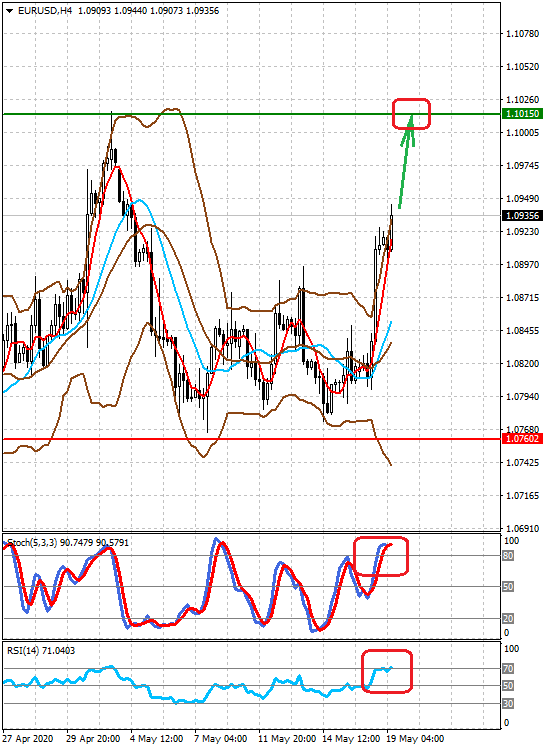
Task: Click the RSI 70 level marker
Action: (x=508, y=669)
